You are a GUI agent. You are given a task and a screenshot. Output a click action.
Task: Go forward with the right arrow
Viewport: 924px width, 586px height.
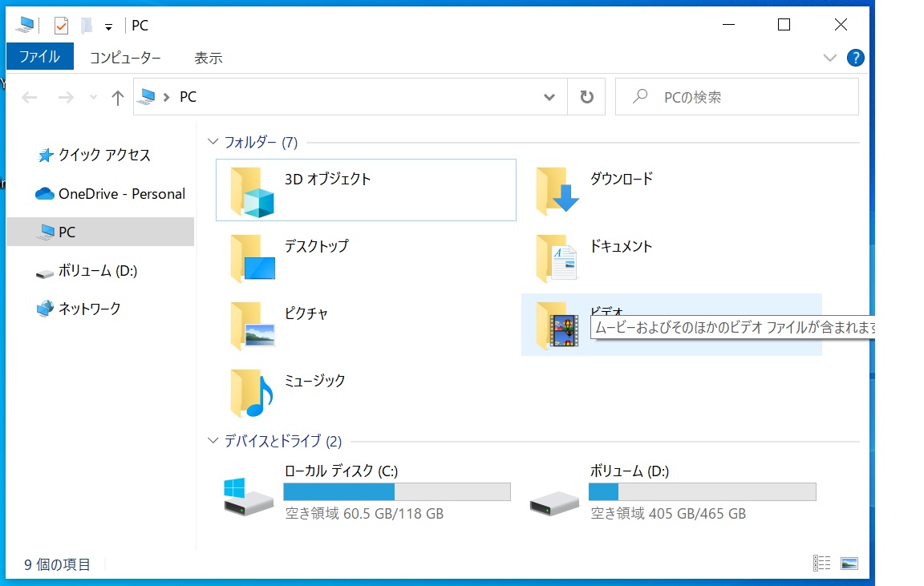pyautogui.click(x=66, y=97)
